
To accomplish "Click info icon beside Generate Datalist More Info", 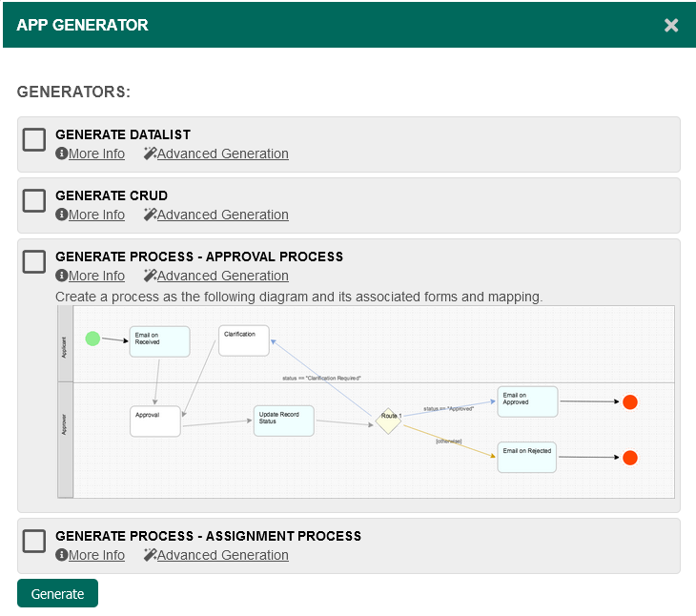I will pyautogui.click(x=62, y=154).
